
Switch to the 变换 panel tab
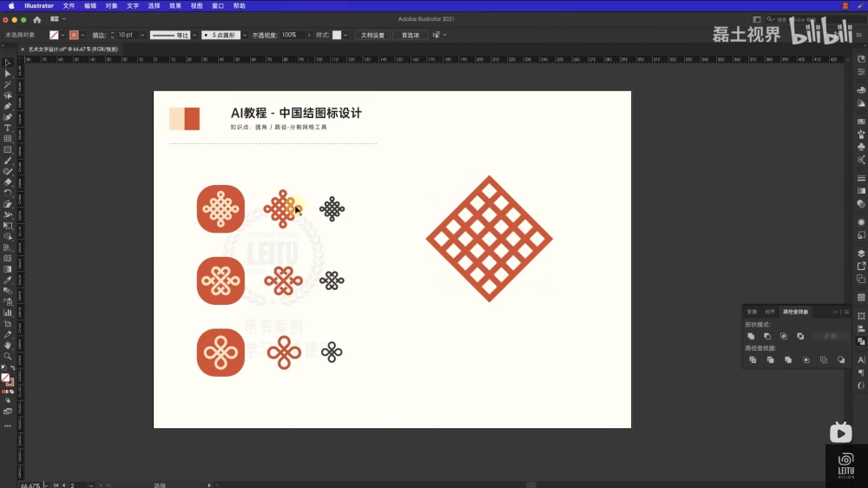point(752,312)
